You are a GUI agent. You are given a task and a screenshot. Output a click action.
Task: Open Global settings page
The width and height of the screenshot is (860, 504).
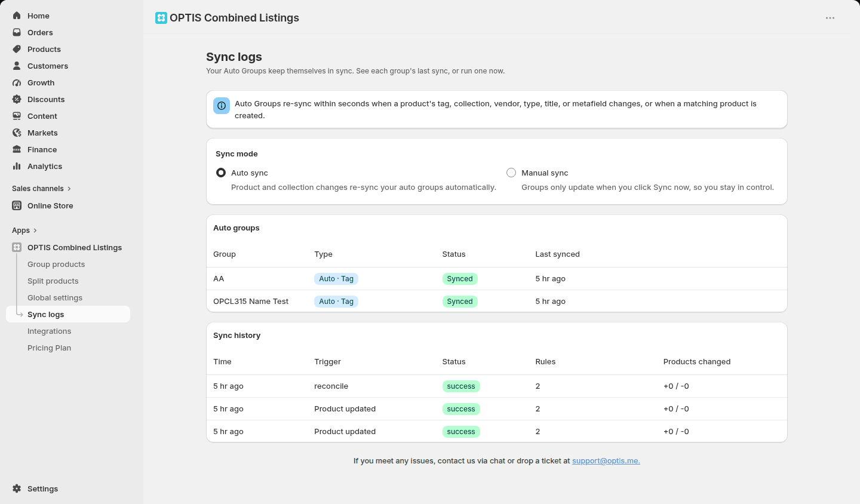click(55, 297)
